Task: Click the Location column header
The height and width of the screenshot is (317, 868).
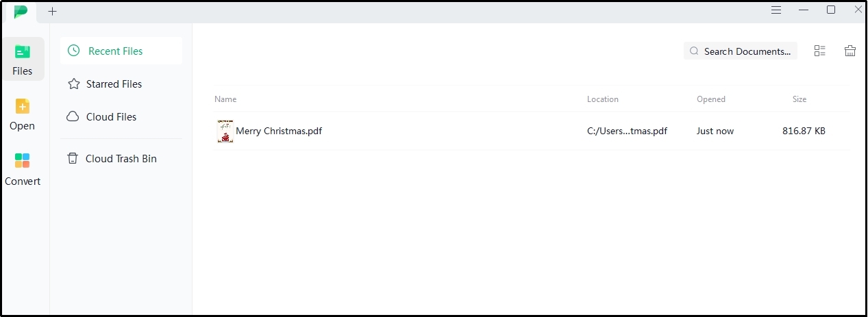Action: (x=603, y=99)
